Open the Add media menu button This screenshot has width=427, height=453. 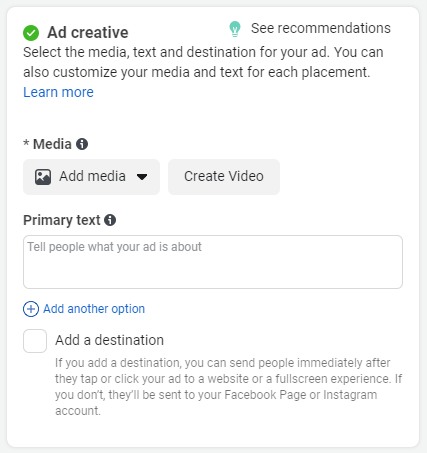pyautogui.click(x=91, y=177)
